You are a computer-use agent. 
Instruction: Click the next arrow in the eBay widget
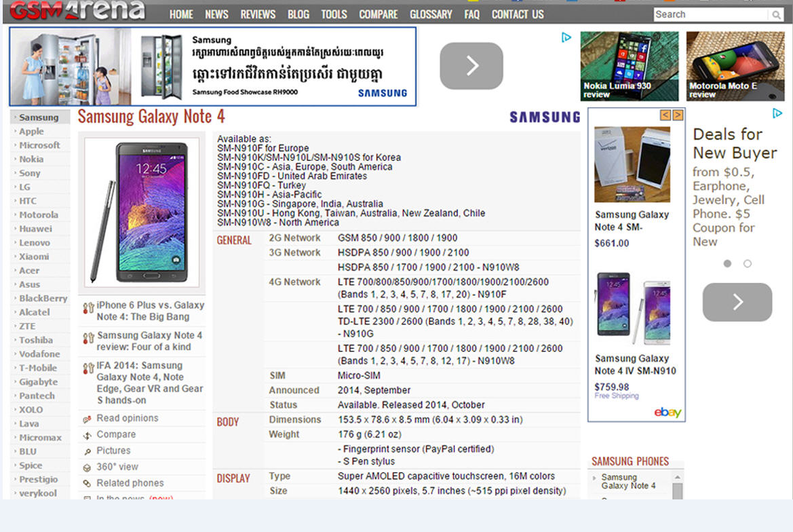678,115
